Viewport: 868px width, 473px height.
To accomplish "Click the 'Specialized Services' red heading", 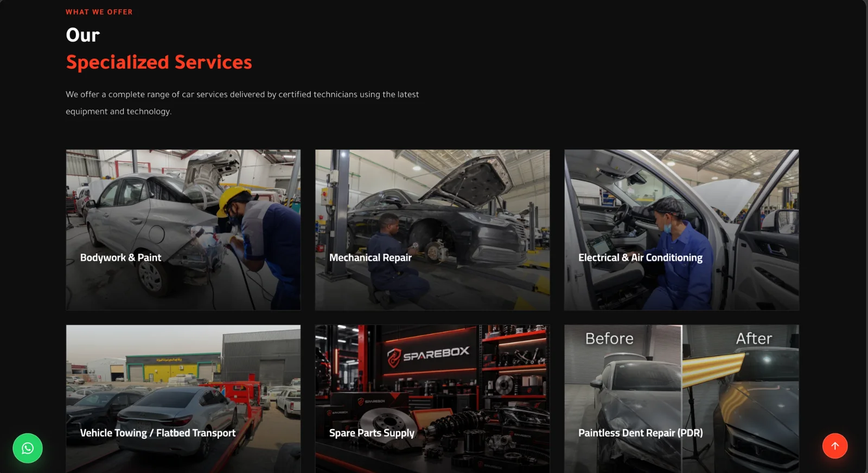I will click(159, 62).
